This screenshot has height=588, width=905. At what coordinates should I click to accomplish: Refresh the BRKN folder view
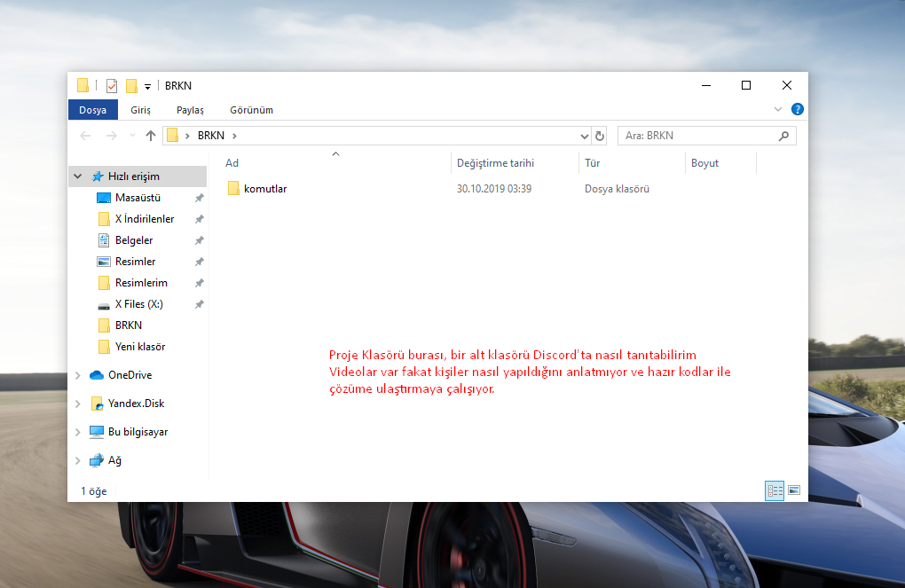(x=600, y=136)
